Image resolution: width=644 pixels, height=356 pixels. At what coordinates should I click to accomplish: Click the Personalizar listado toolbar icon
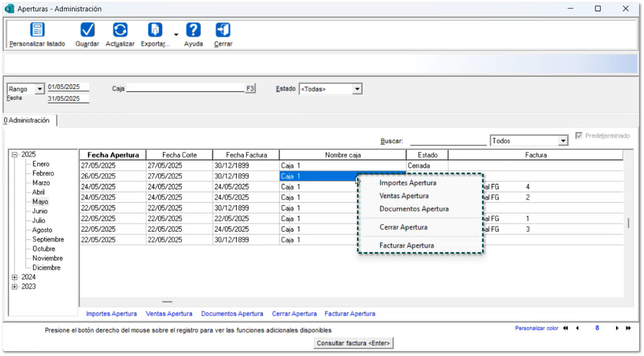point(37,30)
